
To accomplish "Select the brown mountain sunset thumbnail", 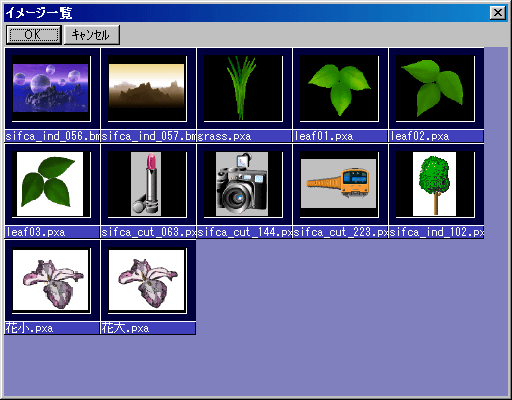I will (x=148, y=89).
